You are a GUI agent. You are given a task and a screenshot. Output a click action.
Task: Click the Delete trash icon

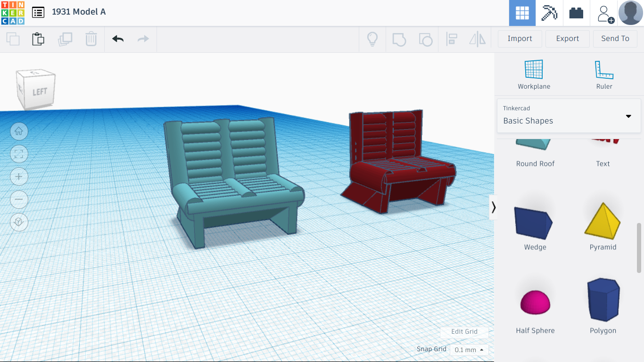coord(91,39)
